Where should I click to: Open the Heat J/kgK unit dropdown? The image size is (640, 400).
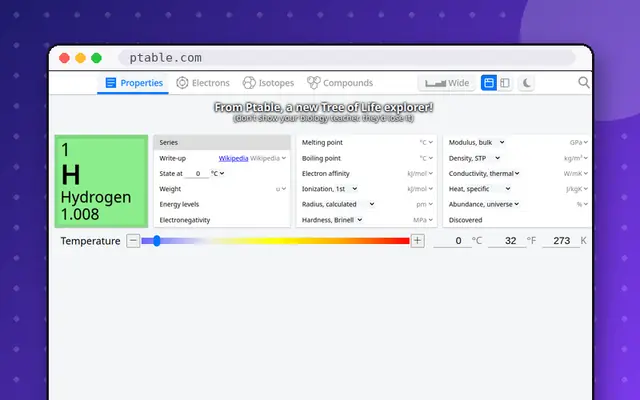pyautogui.click(x=577, y=189)
